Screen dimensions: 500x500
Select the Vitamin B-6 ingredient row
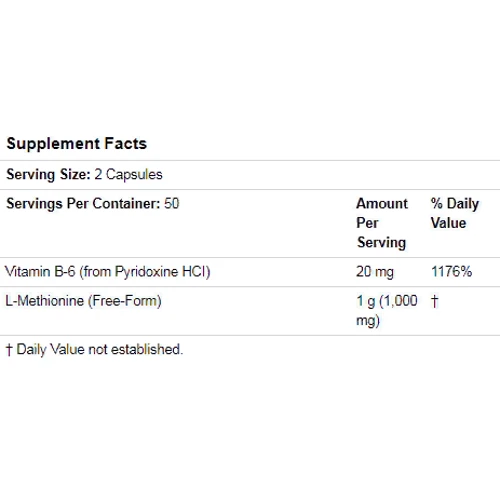(250, 272)
